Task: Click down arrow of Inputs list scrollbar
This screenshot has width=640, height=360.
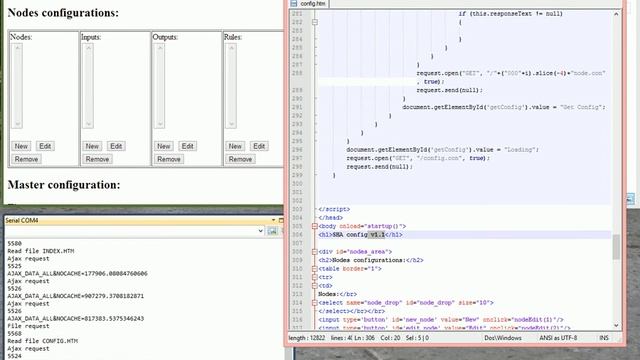Action: (89, 124)
